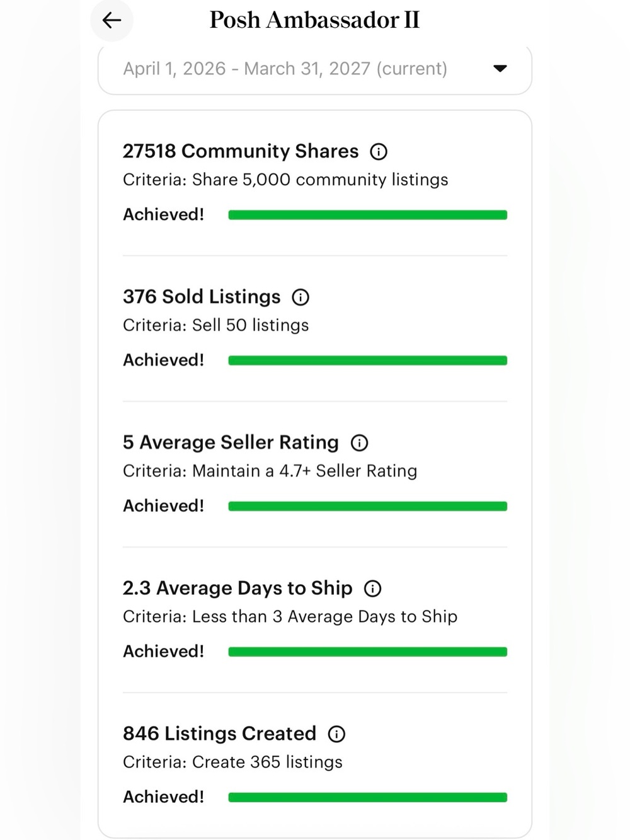The width and height of the screenshot is (630, 840).
Task: Tap the Listings Created progress bar
Action: (368, 797)
